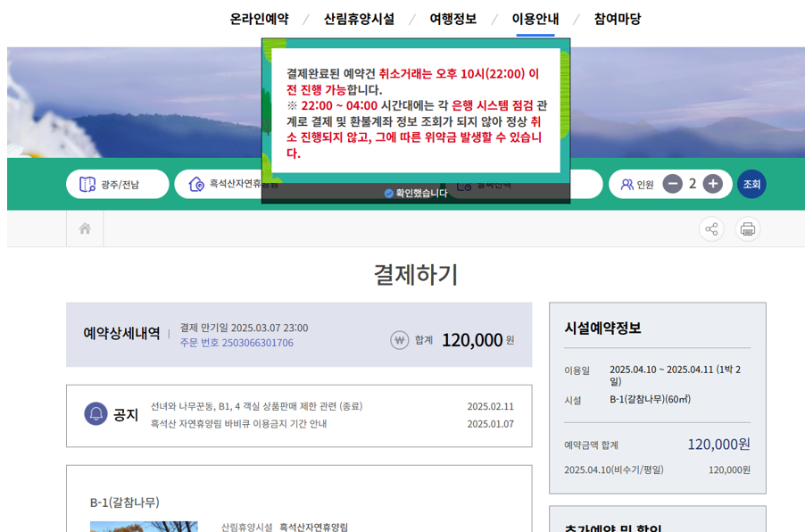Click the 결제 만기일 2025.03.07 23:00 text
The width and height of the screenshot is (805, 532).
point(244,328)
